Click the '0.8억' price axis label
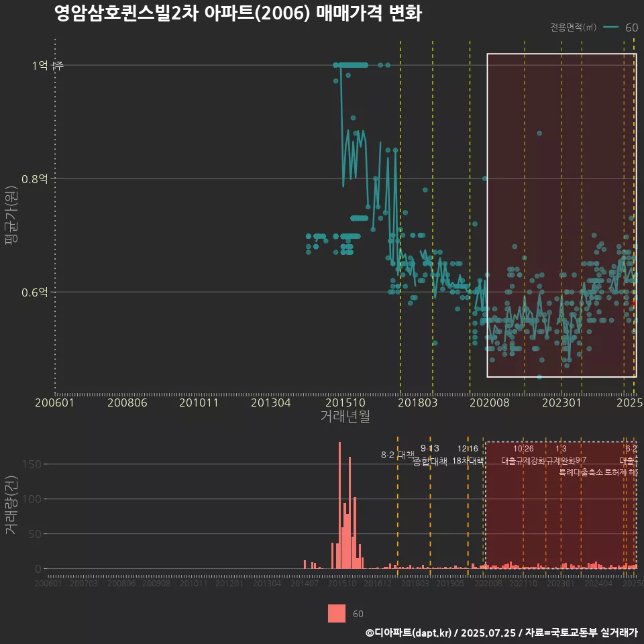The height and width of the screenshot is (644, 644). click(x=34, y=179)
